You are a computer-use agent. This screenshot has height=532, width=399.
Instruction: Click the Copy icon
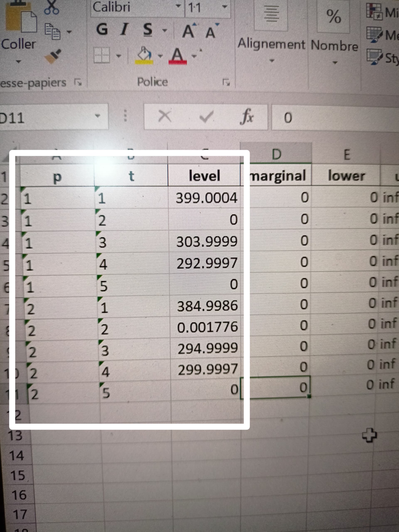(53, 32)
